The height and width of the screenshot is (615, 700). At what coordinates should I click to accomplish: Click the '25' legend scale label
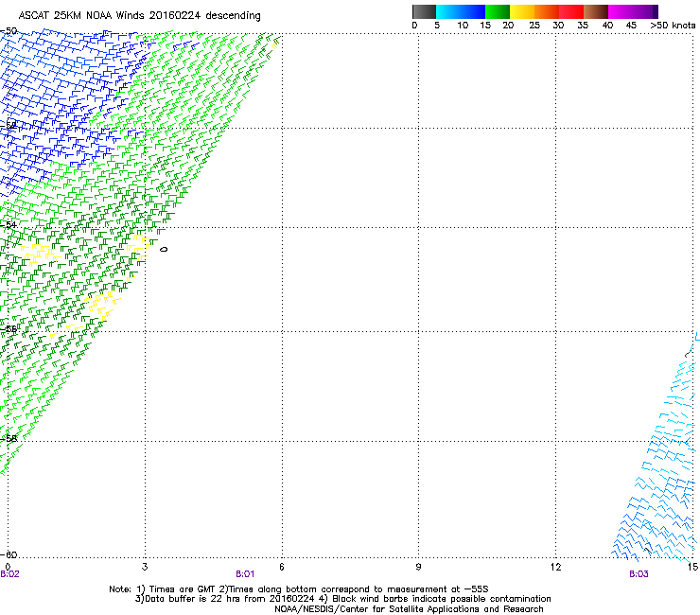[534, 26]
